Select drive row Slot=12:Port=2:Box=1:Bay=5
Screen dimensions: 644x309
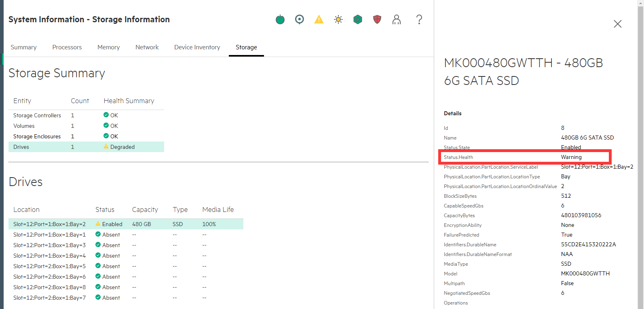click(126, 266)
